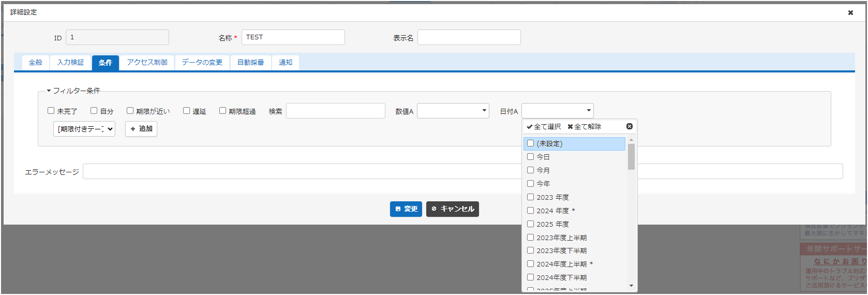Check the 期限超過 checkbox
The width and height of the screenshot is (868, 295).
pos(223,111)
